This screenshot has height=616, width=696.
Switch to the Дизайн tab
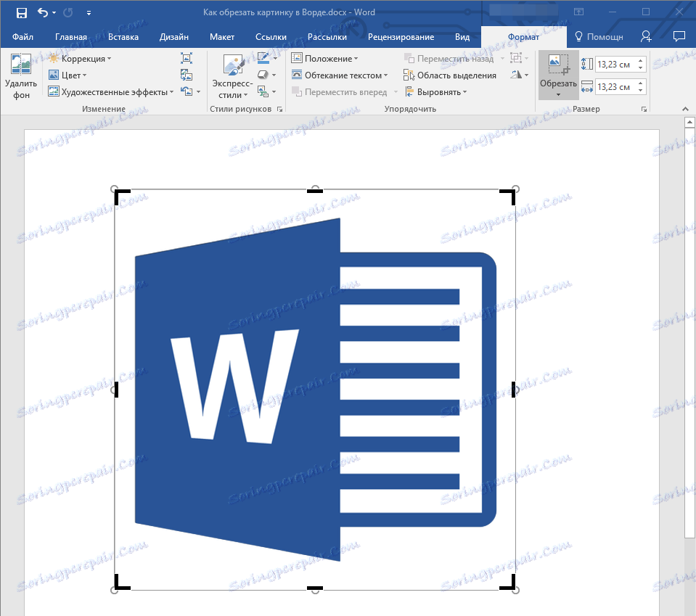pyautogui.click(x=174, y=37)
